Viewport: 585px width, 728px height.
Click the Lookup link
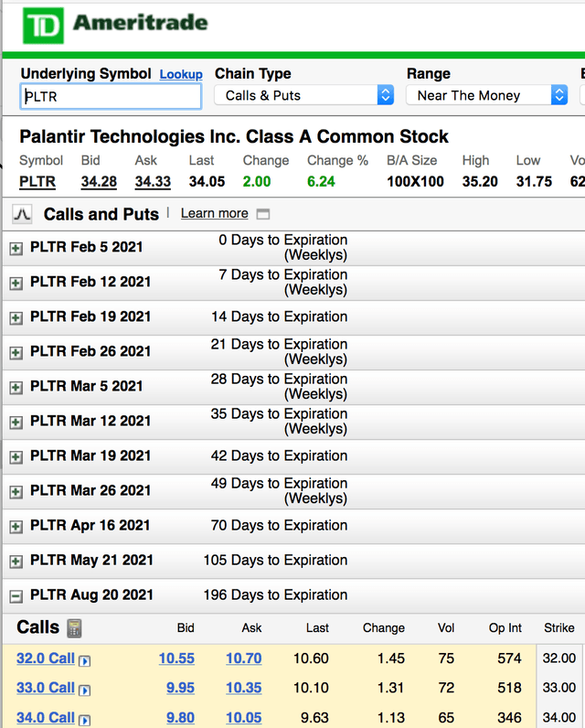(x=181, y=74)
